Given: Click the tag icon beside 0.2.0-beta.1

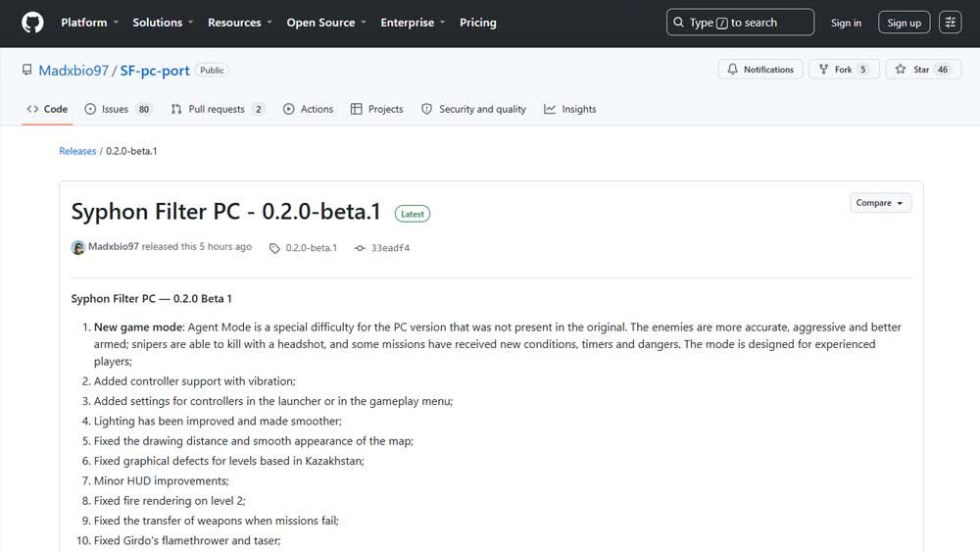Looking at the screenshot, I should [x=274, y=248].
